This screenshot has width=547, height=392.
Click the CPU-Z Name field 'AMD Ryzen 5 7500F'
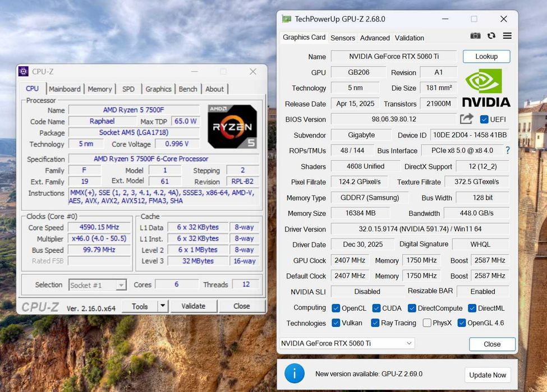click(134, 110)
